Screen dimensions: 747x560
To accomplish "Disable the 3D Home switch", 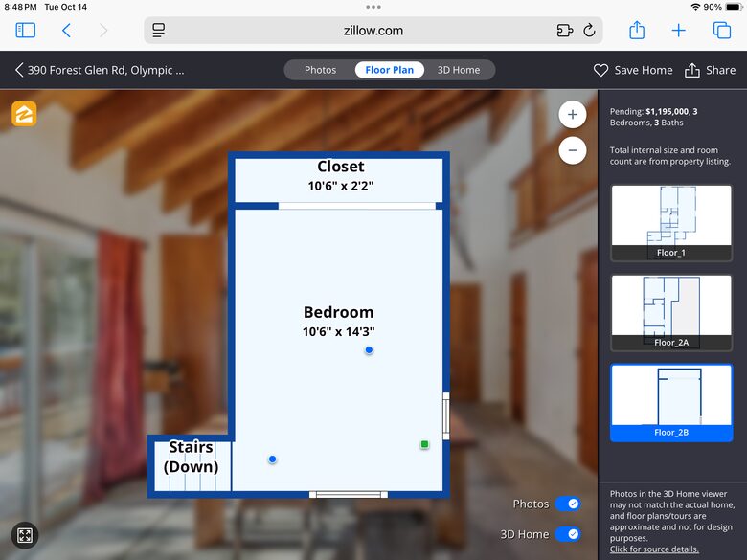I will tap(567, 534).
